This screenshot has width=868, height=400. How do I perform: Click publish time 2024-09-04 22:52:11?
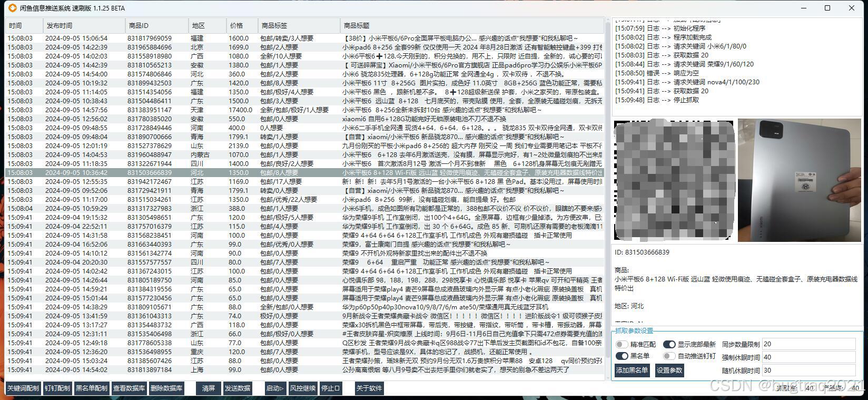pos(76,227)
